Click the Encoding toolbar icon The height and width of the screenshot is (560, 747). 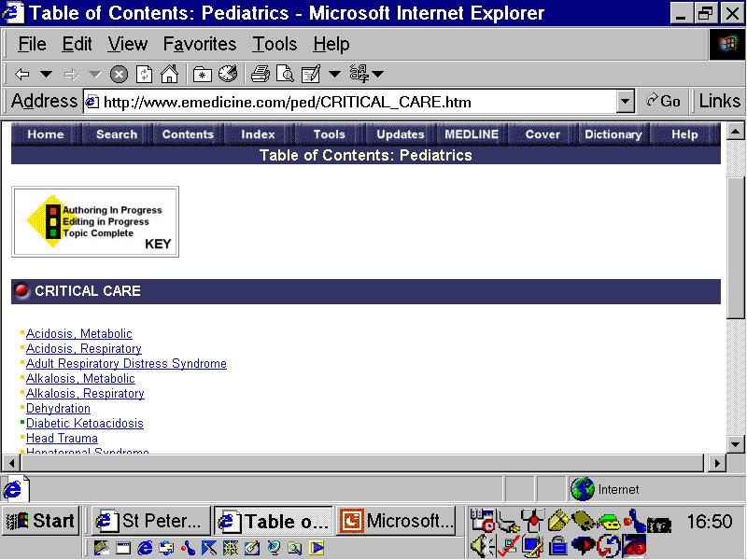coord(359,74)
